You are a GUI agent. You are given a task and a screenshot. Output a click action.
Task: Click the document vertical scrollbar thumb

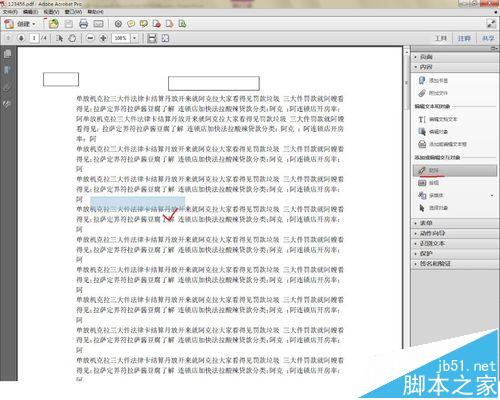click(x=407, y=82)
